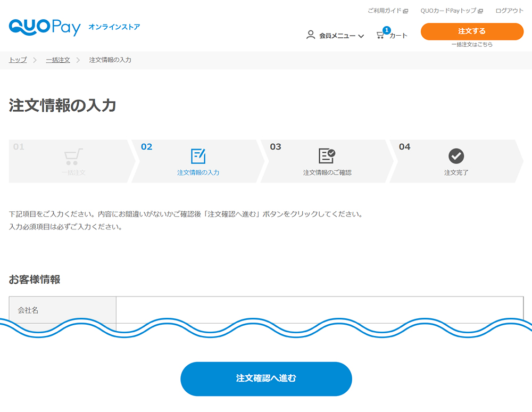Open the shopping cart icon
Viewport: 532px width, 412px height.
(380, 36)
